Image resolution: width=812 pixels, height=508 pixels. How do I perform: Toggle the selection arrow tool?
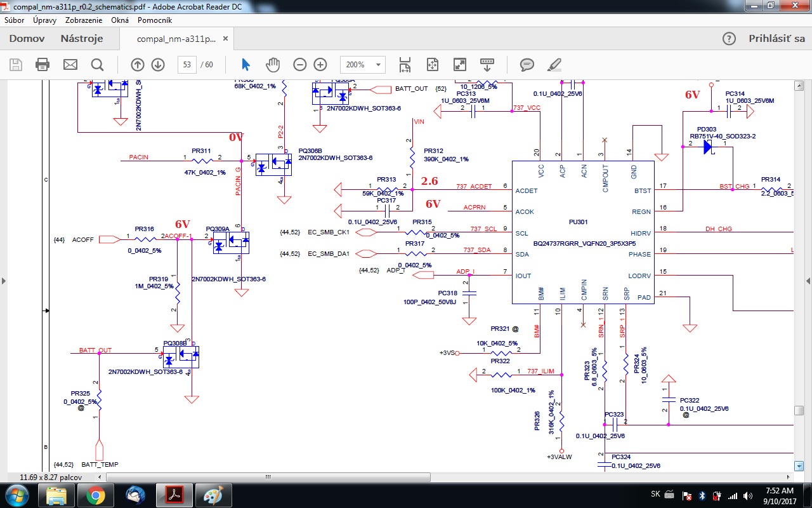pyautogui.click(x=246, y=64)
